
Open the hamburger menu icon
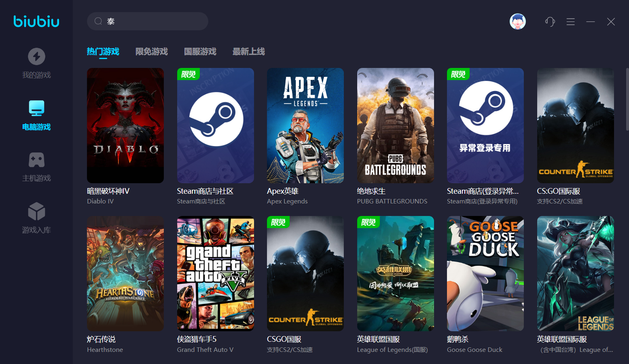coord(570,21)
